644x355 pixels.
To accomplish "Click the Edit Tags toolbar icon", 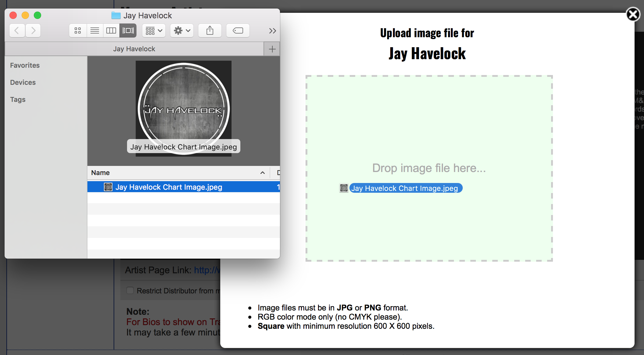I will [x=238, y=30].
